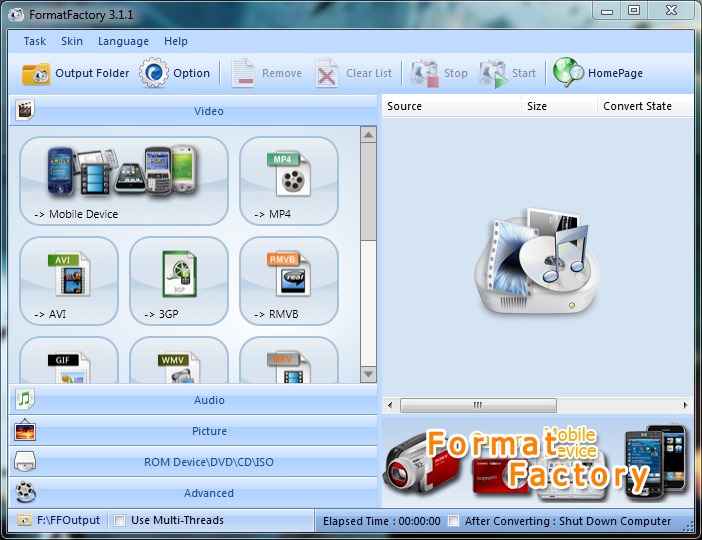Click the horizontal scrollbar thumb in task list
The height and width of the screenshot is (540, 702).
(478, 405)
